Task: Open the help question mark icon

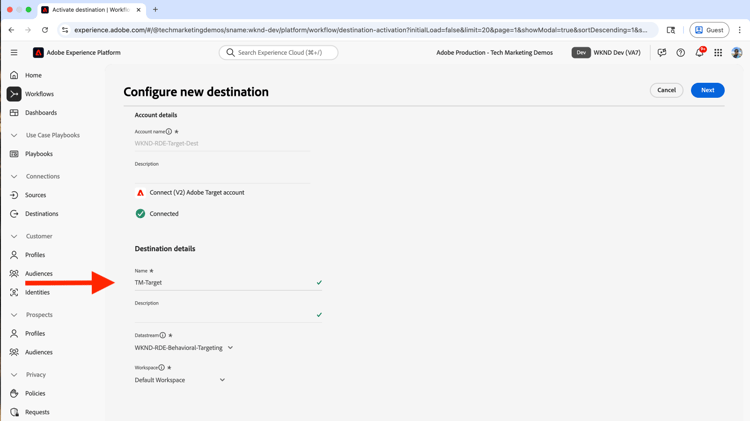Action: click(680, 53)
